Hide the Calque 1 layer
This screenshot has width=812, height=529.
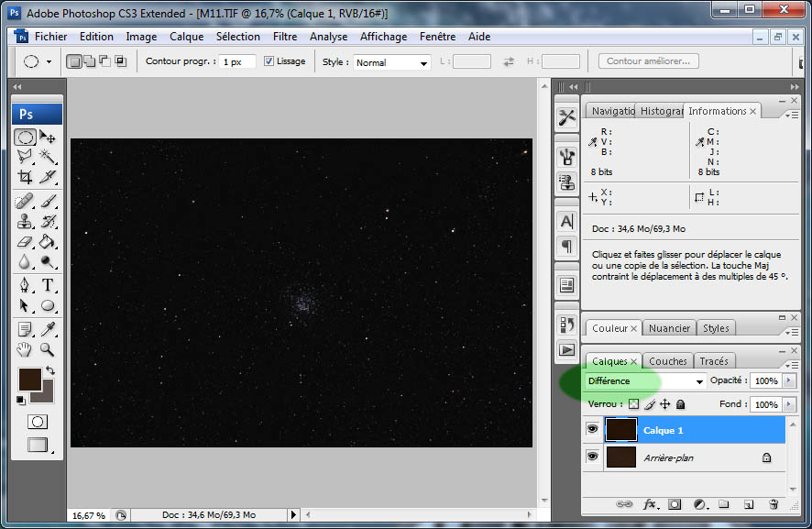coord(592,430)
